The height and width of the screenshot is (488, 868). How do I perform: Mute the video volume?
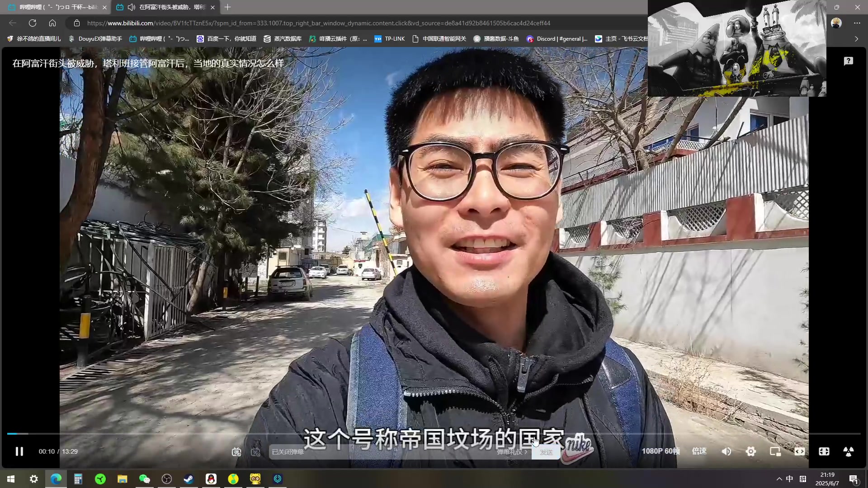coord(726,451)
